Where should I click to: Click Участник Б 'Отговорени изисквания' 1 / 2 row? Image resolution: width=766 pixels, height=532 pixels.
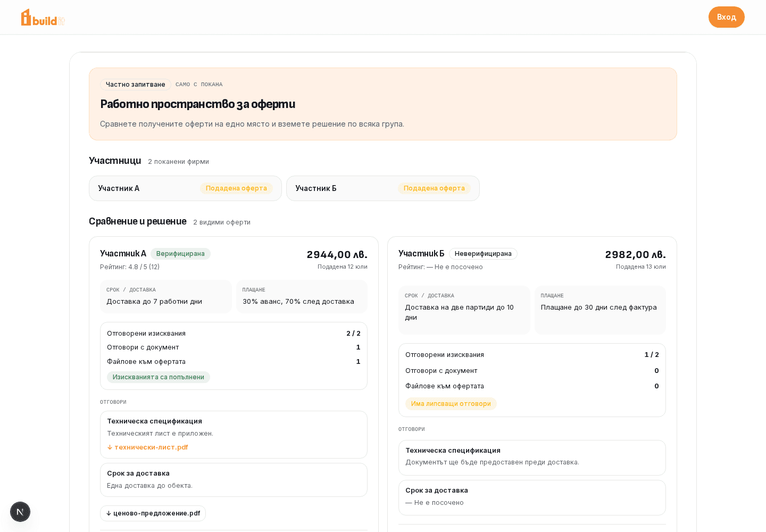point(532,355)
